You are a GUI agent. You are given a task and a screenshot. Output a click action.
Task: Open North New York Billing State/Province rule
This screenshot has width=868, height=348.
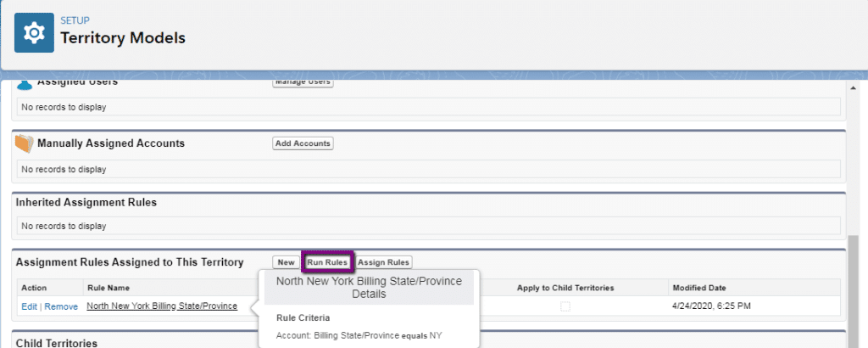coord(162,306)
